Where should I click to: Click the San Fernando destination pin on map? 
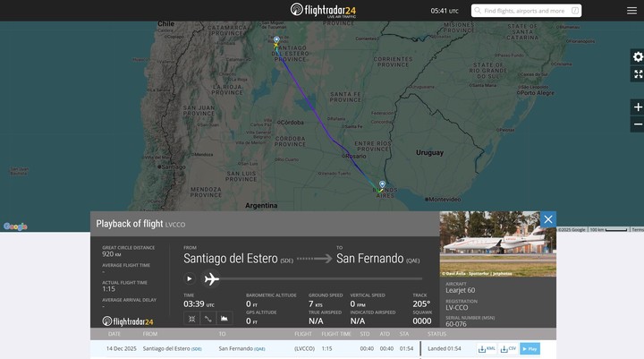pyautogui.click(x=383, y=184)
